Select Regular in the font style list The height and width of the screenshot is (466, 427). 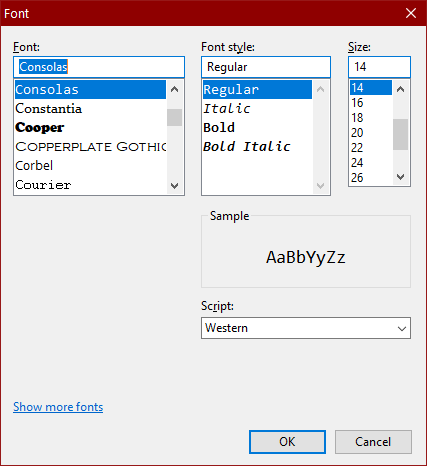[x=257, y=89]
